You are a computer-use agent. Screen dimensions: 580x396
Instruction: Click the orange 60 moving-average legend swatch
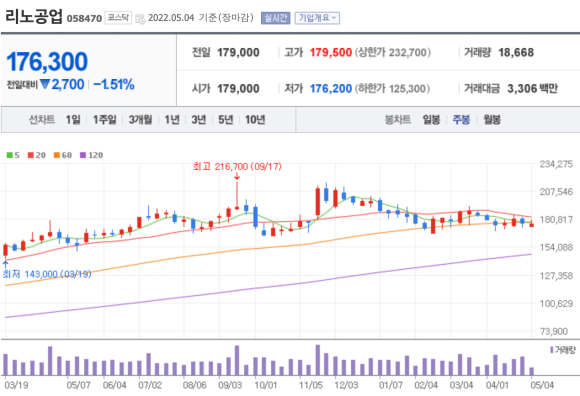(57, 155)
